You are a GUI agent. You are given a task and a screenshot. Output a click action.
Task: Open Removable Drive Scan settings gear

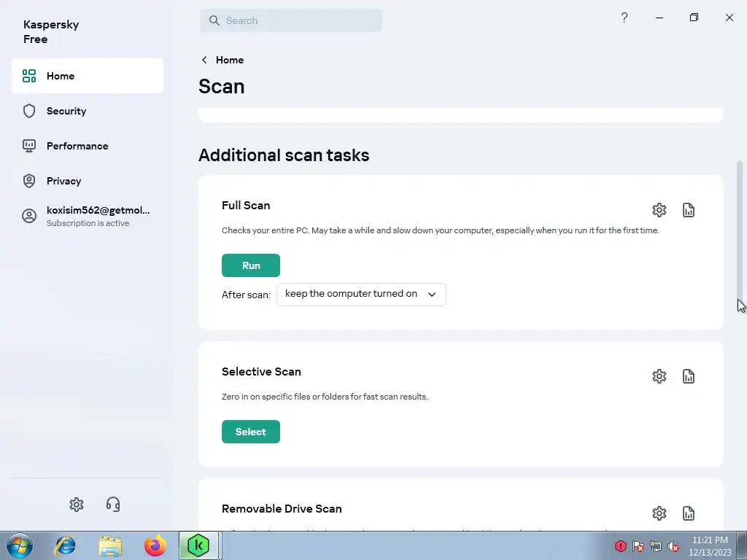pyautogui.click(x=659, y=513)
